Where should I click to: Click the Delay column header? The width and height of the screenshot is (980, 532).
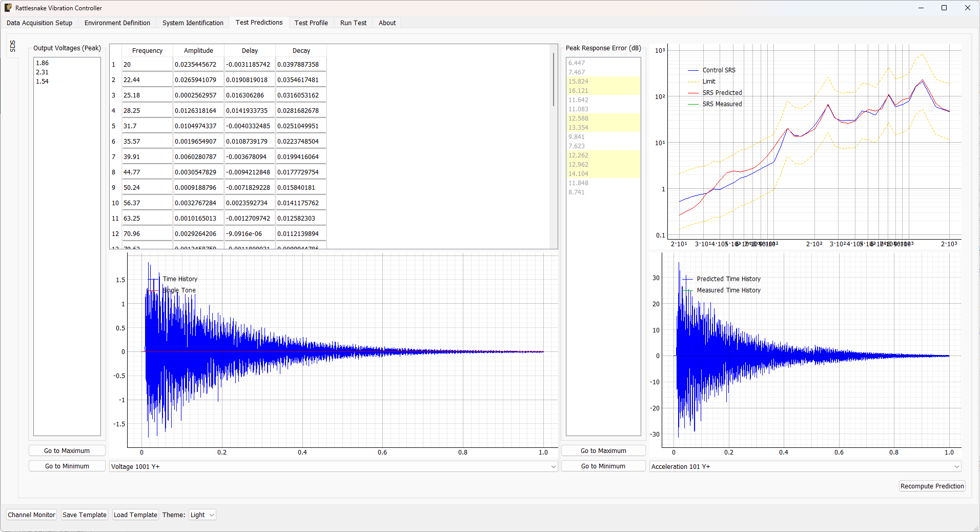pos(250,50)
